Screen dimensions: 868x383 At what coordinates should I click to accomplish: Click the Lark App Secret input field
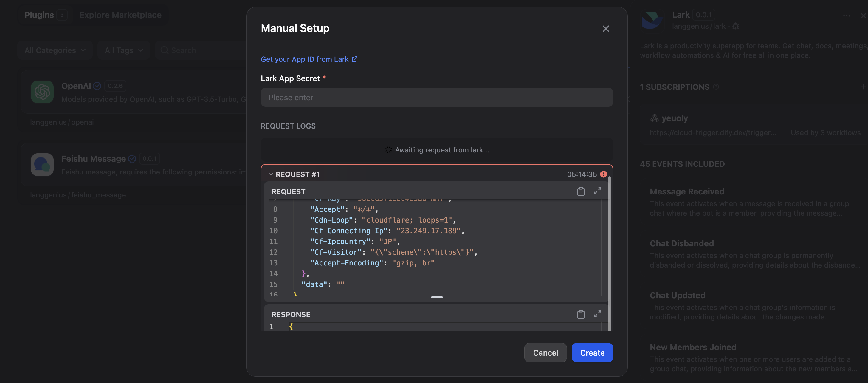[x=437, y=98]
